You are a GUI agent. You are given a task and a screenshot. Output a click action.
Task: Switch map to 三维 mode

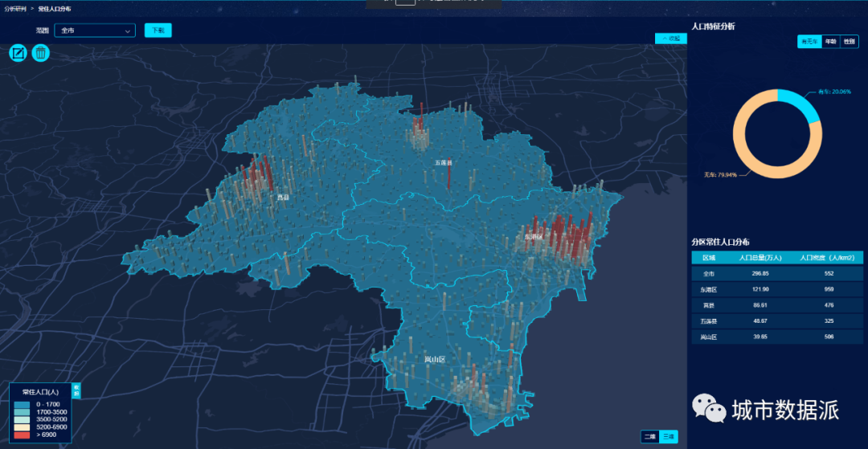669,437
